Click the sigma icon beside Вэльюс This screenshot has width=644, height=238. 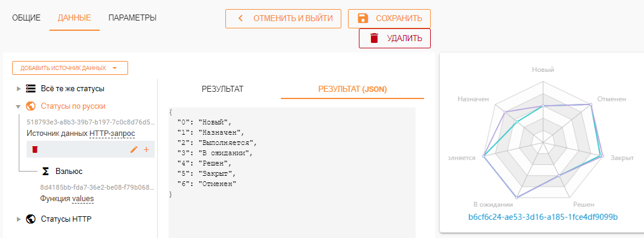[46, 171]
